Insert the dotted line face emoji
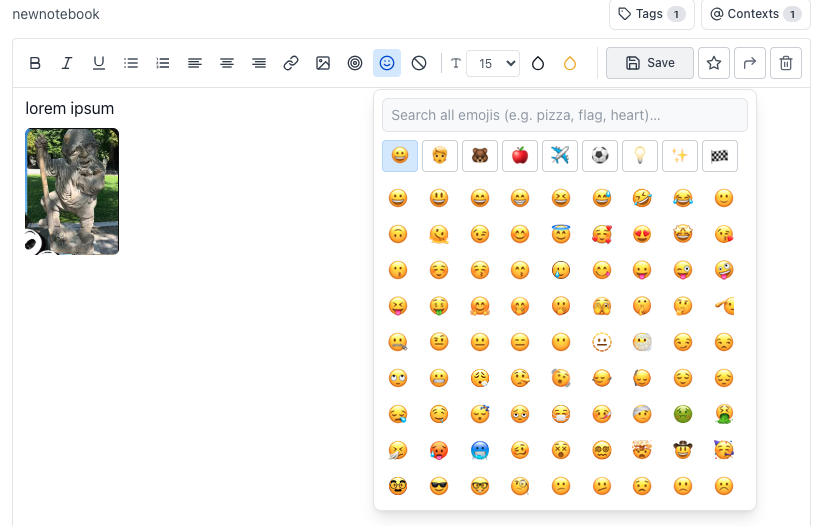Viewport: 820px width, 526px height. (x=601, y=342)
